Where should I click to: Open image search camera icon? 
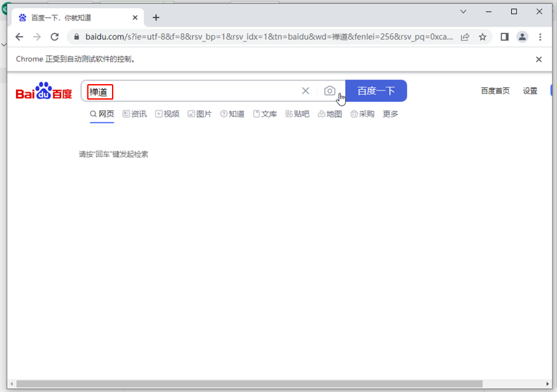(x=330, y=91)
